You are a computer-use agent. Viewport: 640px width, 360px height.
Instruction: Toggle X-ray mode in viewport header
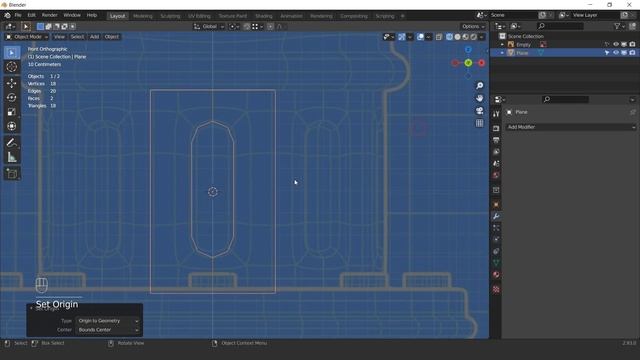click(x=439, y=37)
